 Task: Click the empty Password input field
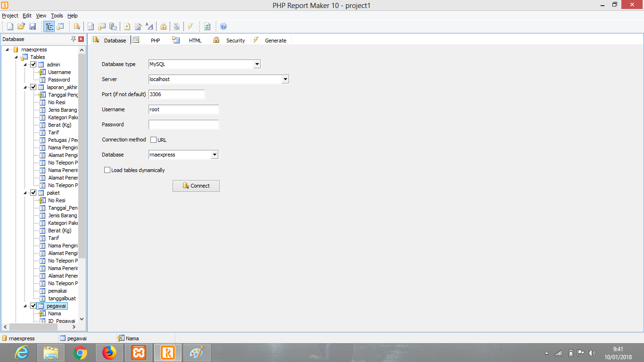pos(184,124)
